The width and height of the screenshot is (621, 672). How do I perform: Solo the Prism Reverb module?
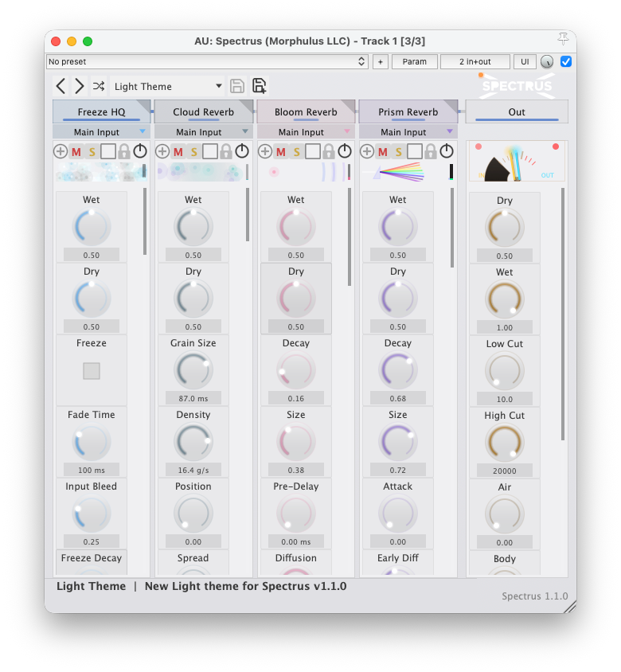tap(399, 152)
